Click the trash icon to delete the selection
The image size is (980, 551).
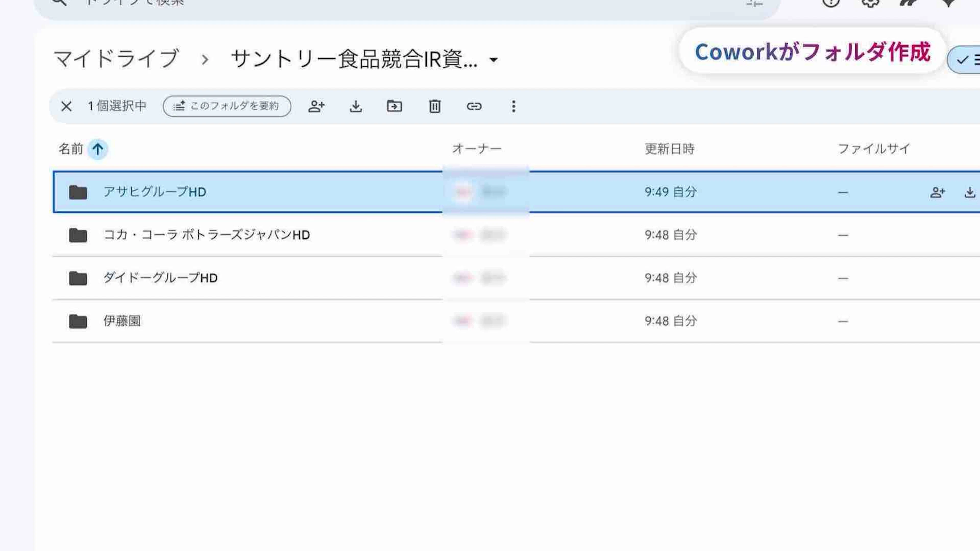[434, 106]
